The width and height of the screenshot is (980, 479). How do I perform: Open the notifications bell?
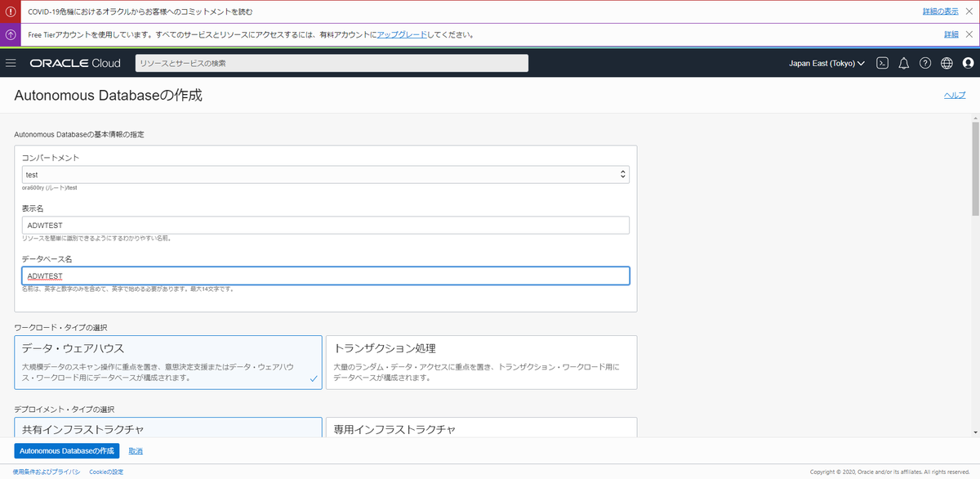coord(904,63)
